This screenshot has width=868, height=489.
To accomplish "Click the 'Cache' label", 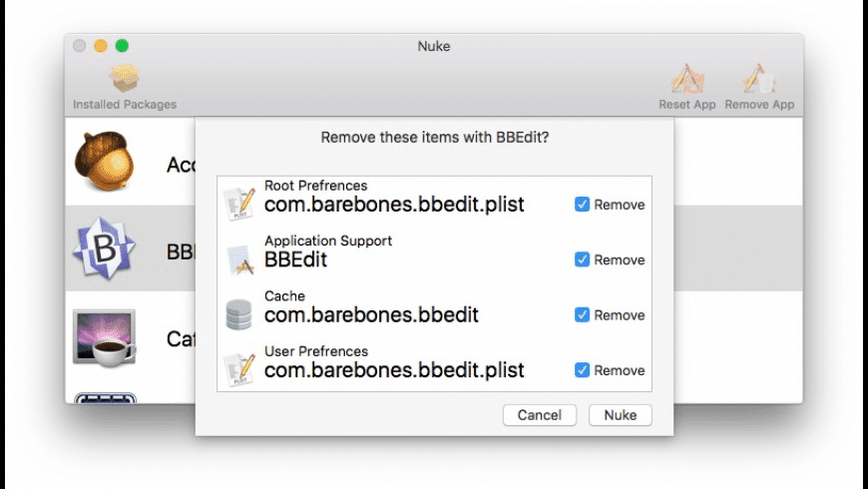I will [x=284, y=296].
